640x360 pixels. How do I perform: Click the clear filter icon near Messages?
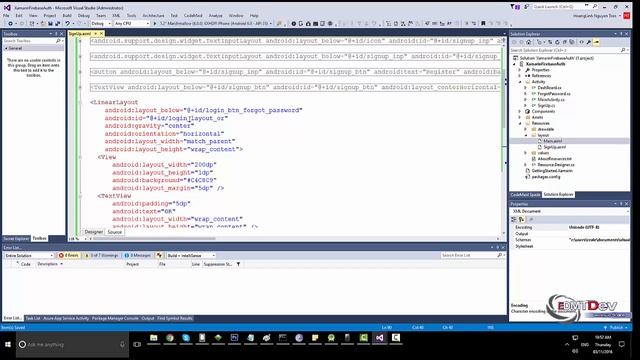[x=159, y=256]
